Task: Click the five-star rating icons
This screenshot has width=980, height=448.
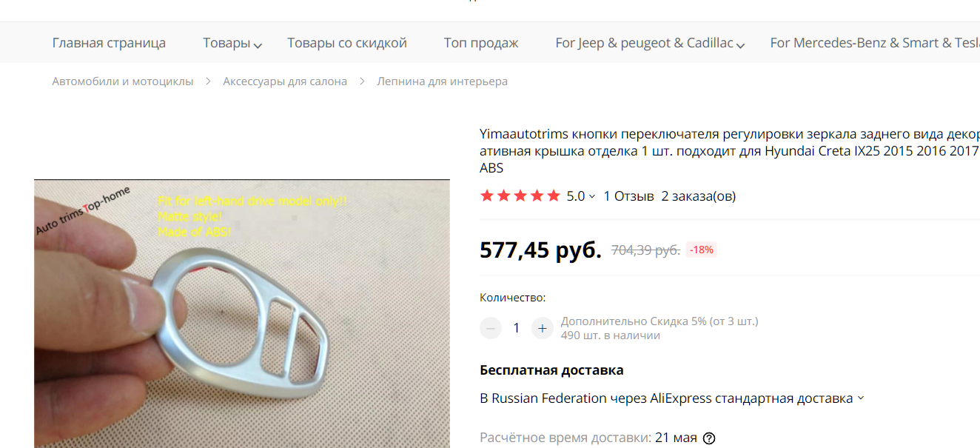Action: click(x=520, y=196)
